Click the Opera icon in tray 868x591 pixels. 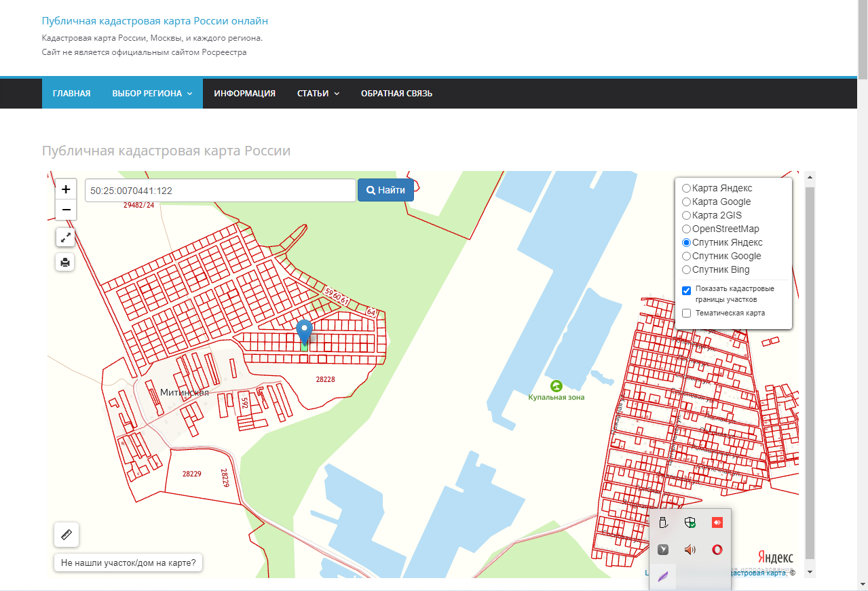[x=717, y=550]
